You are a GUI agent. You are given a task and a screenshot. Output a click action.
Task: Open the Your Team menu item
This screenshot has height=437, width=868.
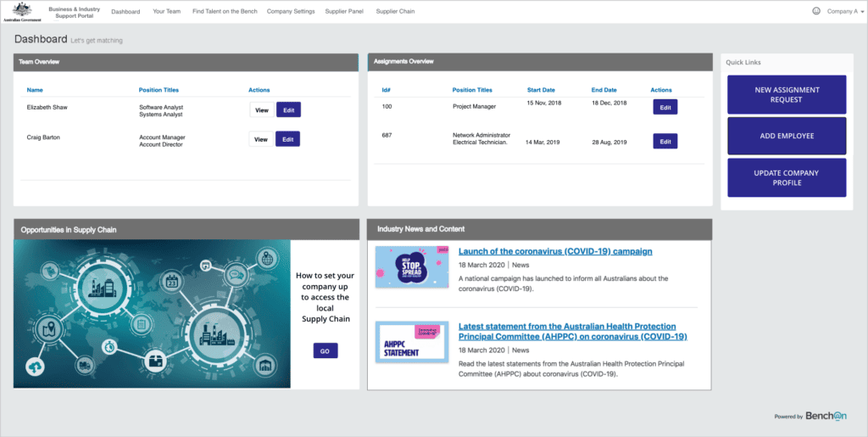pos(166,12)
